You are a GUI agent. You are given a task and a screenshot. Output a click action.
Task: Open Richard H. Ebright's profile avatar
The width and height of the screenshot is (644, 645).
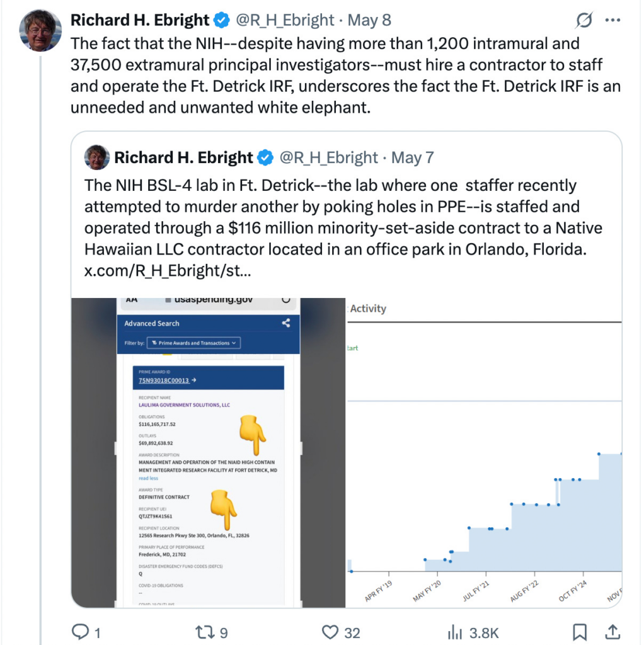(x=41, y=30)
